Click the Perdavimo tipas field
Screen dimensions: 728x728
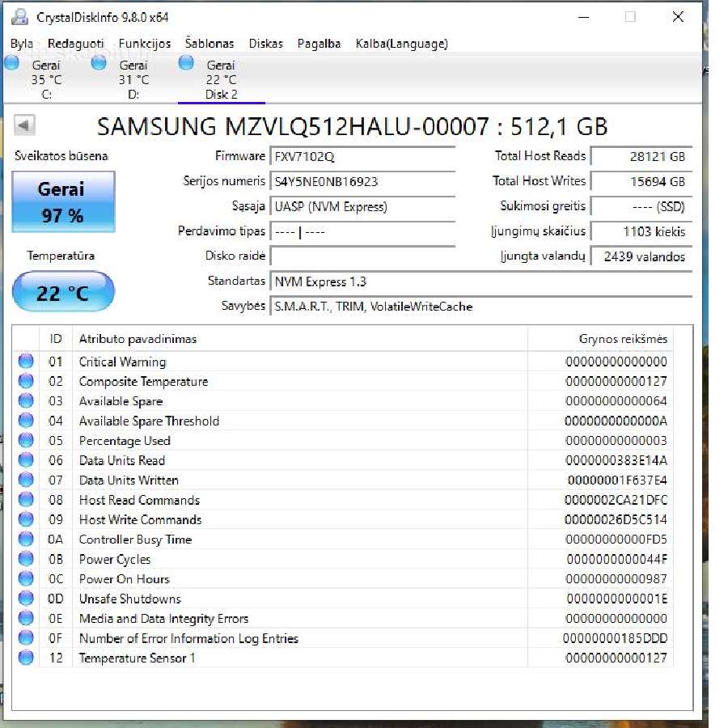pyautogui.click(x=362, y=231)
